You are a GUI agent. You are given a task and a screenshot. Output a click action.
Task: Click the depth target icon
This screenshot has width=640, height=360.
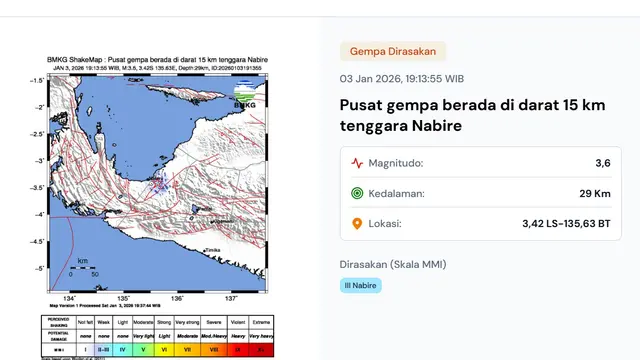[x=357, y=193]
